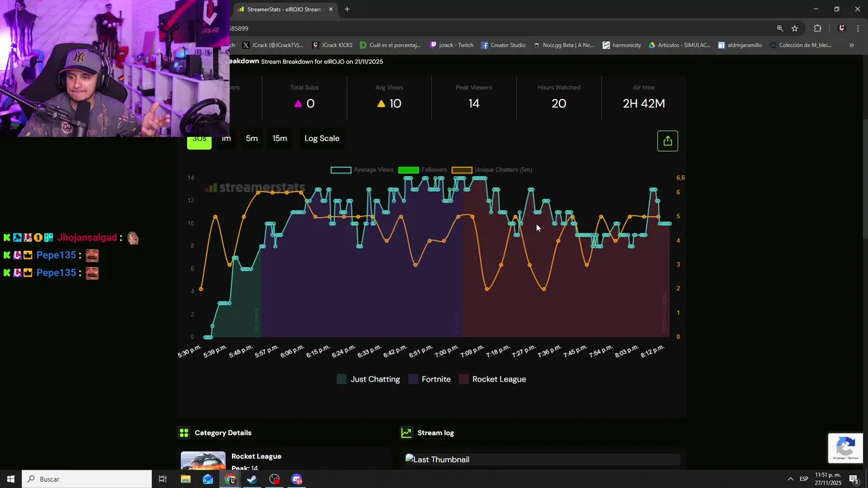Click the Just Chatting category color swatch

342,380
